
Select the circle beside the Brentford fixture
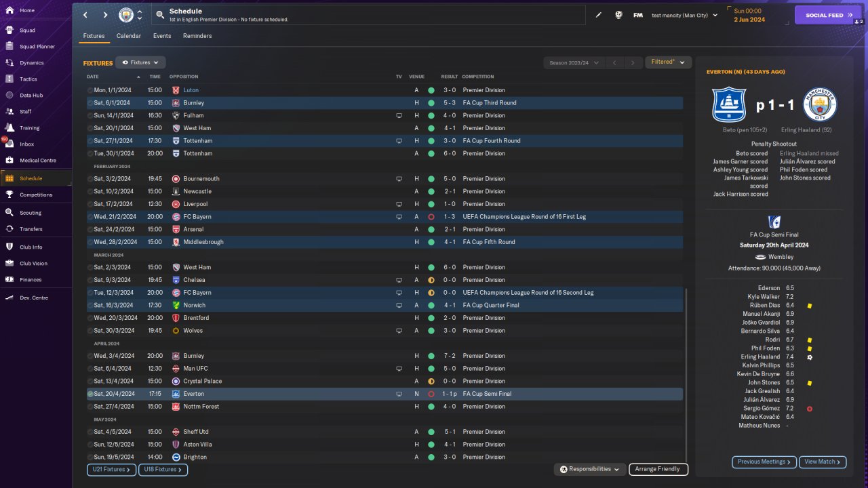pyautogui.click(x=90, y=318)
